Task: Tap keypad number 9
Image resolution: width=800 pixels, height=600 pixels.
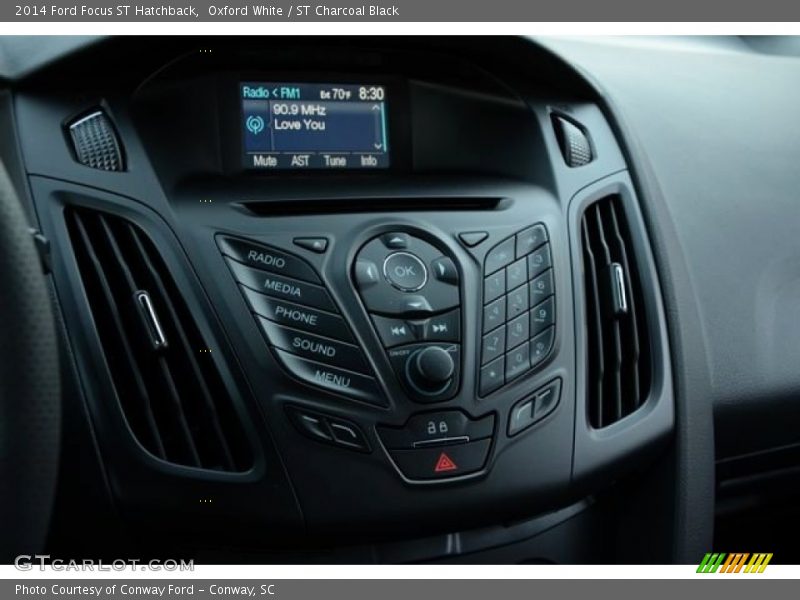Action: 541,317
